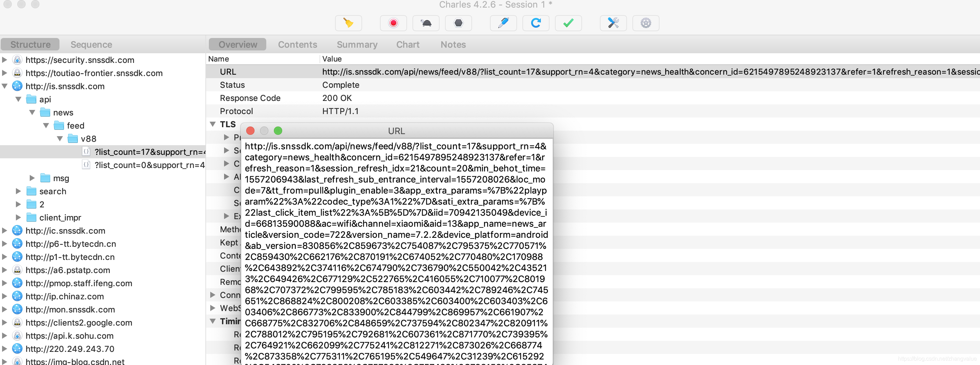Select the Overview tab
980x365 pixels.
pos(238,45)
